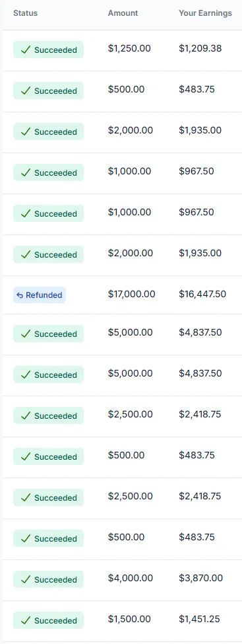
Task: Sort by the Status column header
Action: click(26, 13)
